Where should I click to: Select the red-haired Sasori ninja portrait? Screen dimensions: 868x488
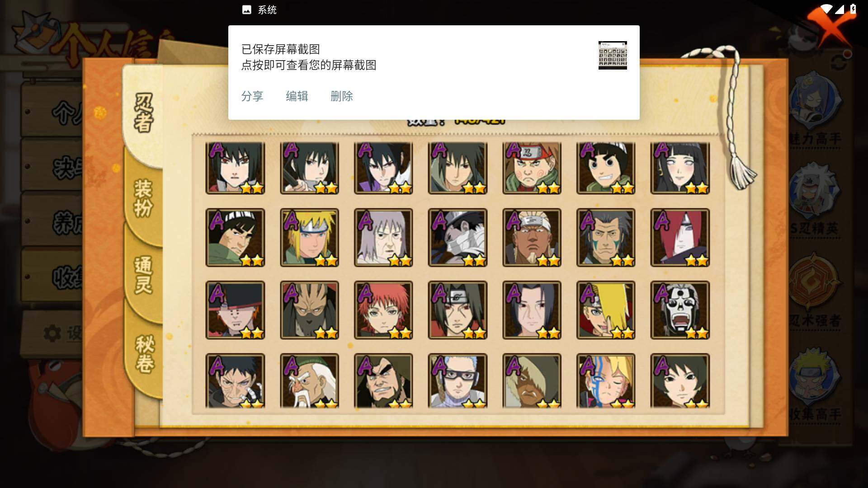tap(383, 310)
